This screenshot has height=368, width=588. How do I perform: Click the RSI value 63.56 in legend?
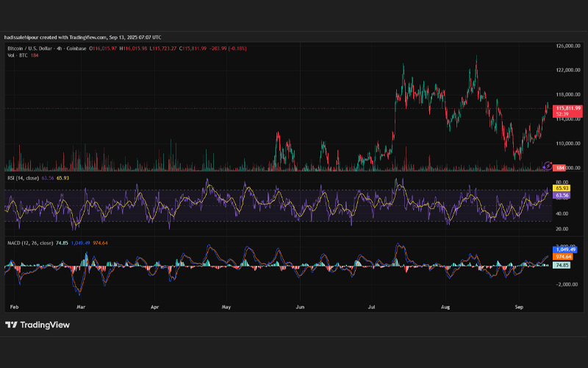(48, 178)
